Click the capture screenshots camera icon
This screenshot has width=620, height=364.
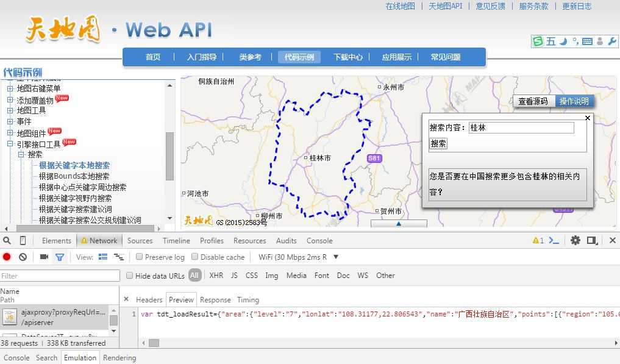coord(44,257)
